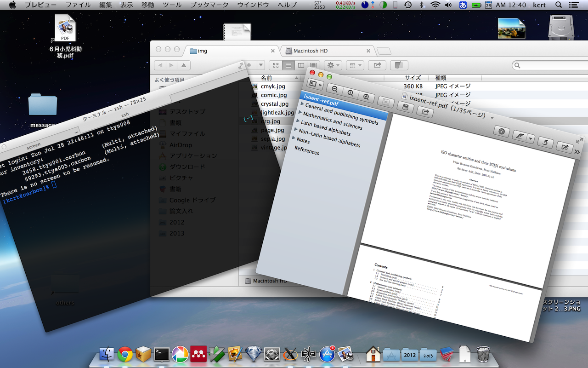Click the Terminal window's full screen arrows
Viewport: 588px width, 368px height.
pos(240,67)
